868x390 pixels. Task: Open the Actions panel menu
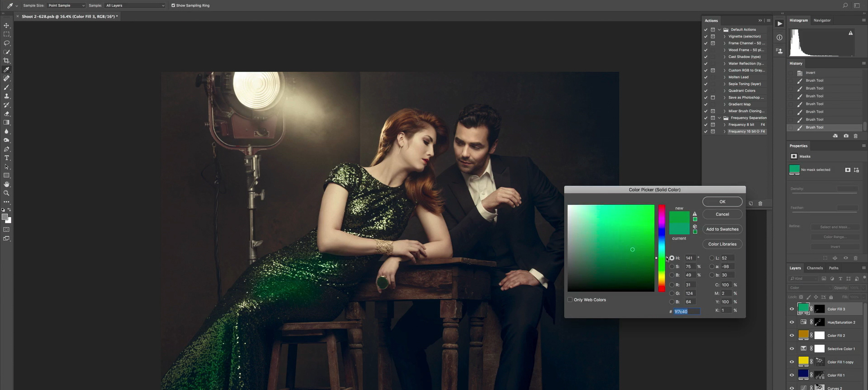768,20
